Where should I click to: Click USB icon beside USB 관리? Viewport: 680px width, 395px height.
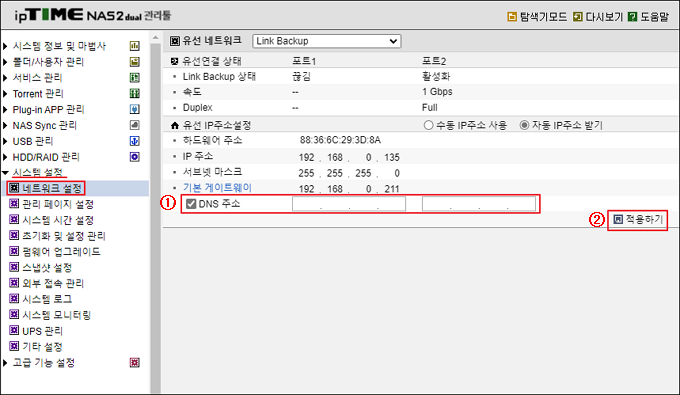click(x=135, y=141)
